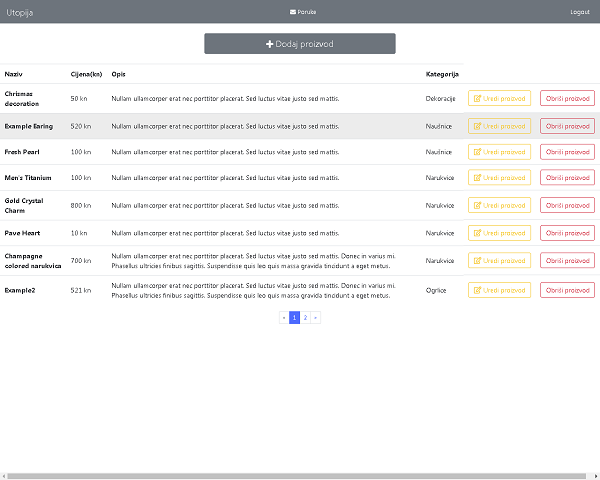Screen dimensions: 600x480
Task: Select the Example2 name cell
Action: coord(33,290)
